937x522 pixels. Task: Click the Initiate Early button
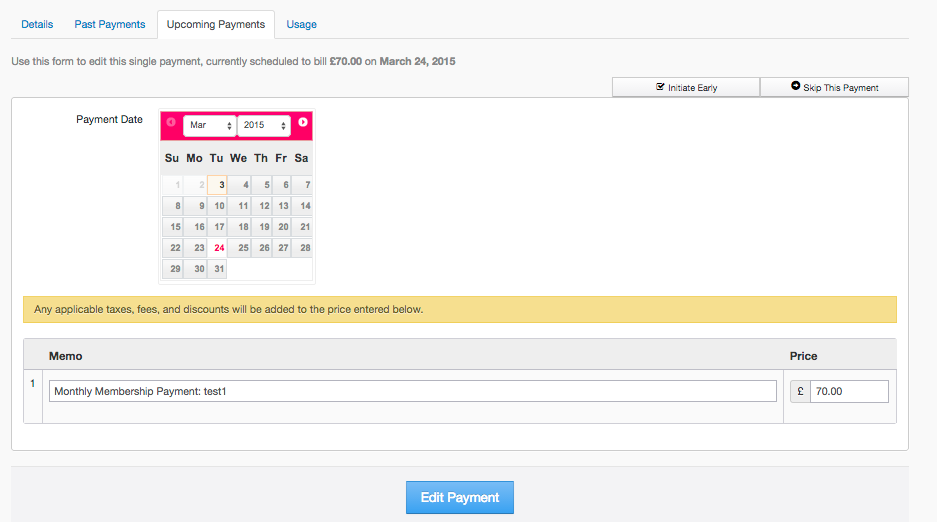tap(686, 88)
